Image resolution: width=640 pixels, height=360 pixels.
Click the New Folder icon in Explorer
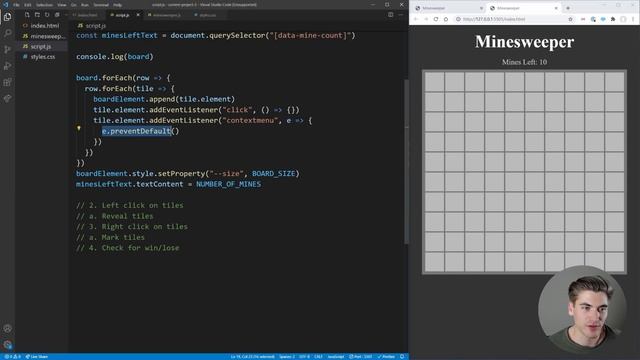point(37,15)
